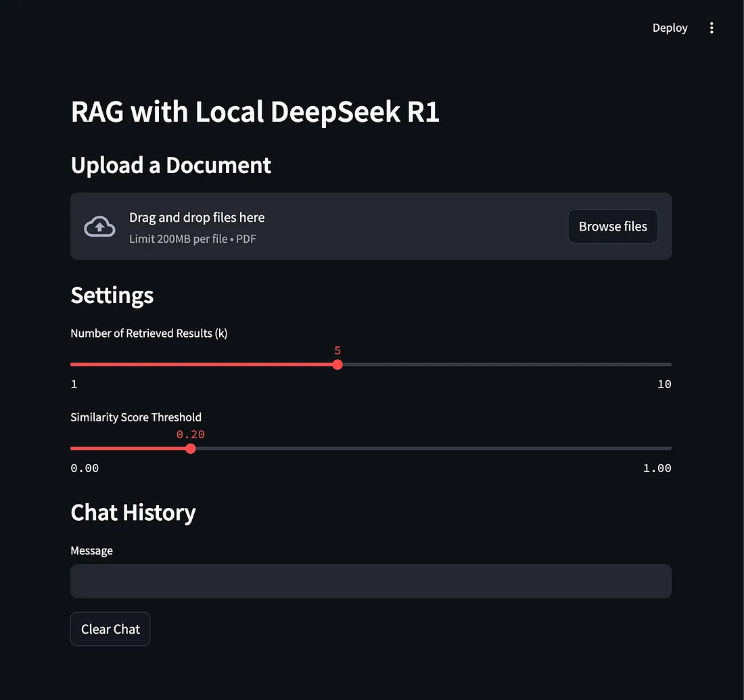The width and height of the screenshot is (744, 700).
Task: Click the 1.00 maximum on threshold slider
Action: click(x=657, y=468)
